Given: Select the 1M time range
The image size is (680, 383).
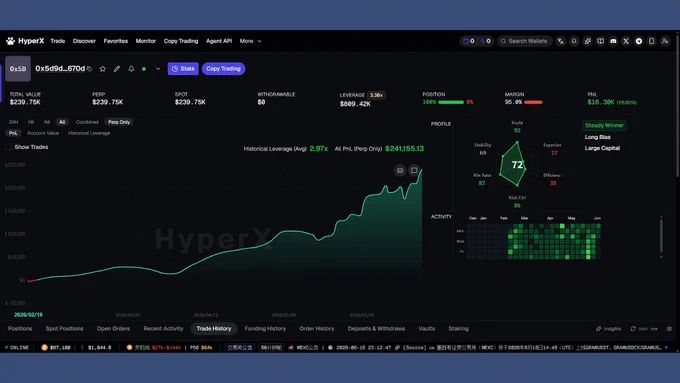Looking at the screenshot, I should [x=46, y=122].
